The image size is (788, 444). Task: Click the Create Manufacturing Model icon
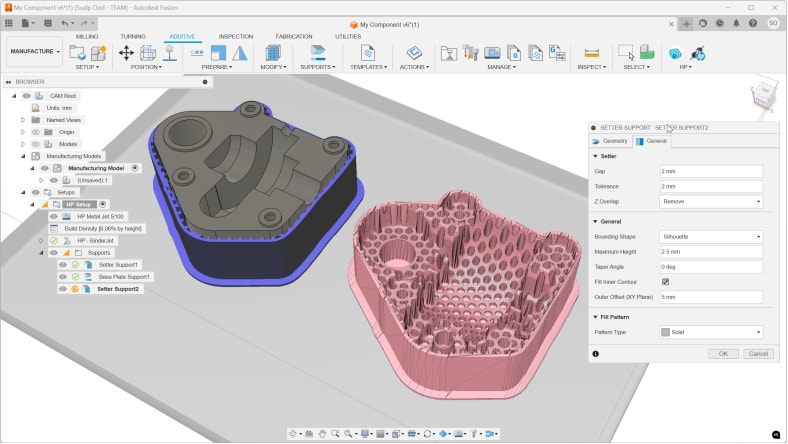(x=98, y=53)
